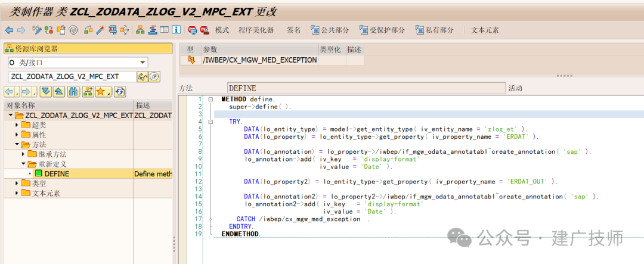Click the CATCH /iwbep/cx_mgw_med_exception line

coord(303,219)
